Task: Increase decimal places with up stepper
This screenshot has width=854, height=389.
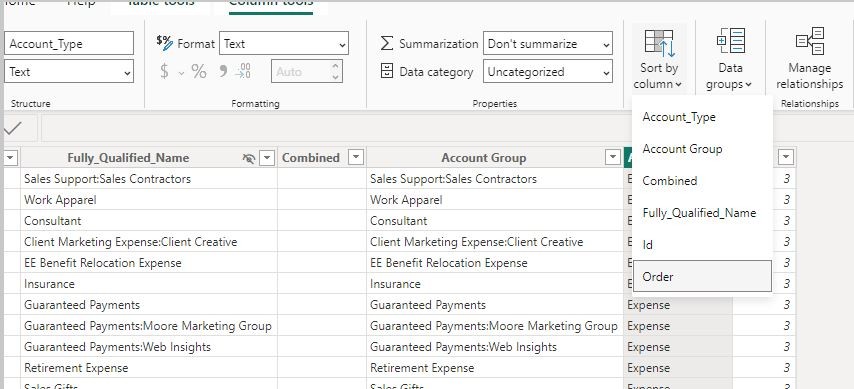Action: [x=336, y=66]
